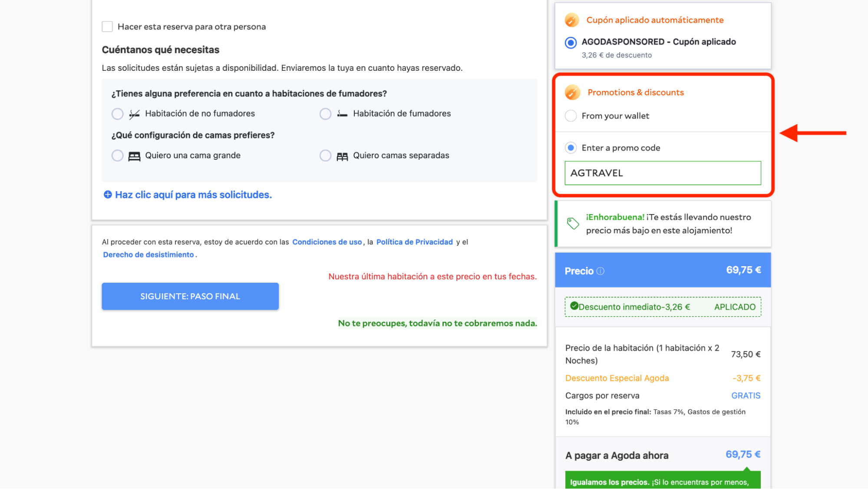Click the no-smoking room icon
868x489 pixels.
tap(134, 114)
